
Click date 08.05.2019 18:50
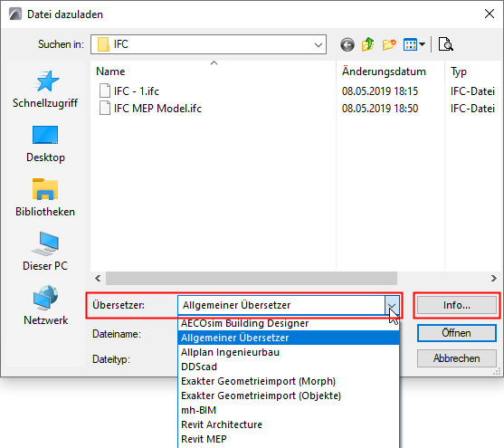pos(380,109)
